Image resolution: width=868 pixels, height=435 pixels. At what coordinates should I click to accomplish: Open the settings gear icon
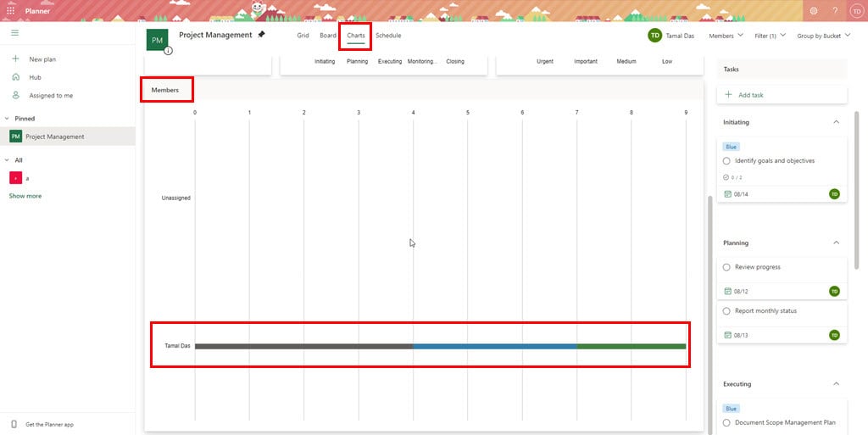pos(813,10)
